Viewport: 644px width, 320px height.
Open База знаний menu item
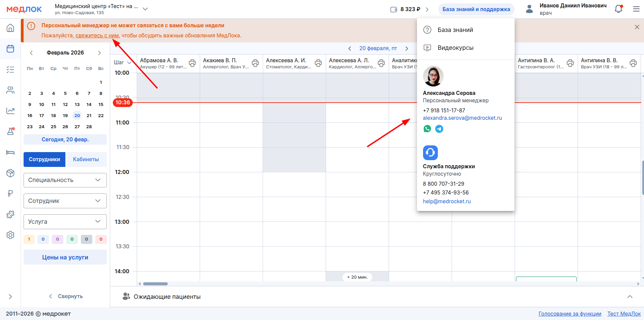click(x=455, y=30)
